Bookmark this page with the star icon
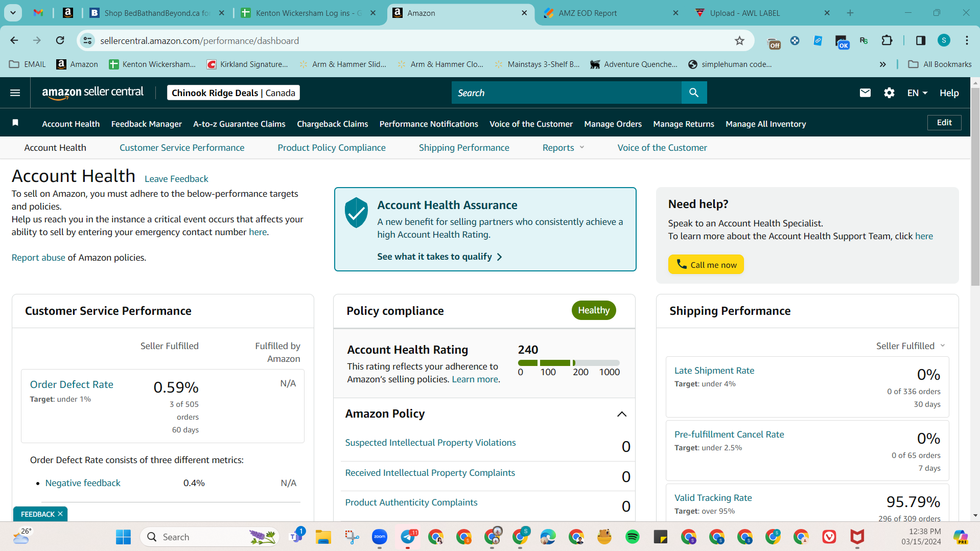The image size is (980, 551). [739, 40]
